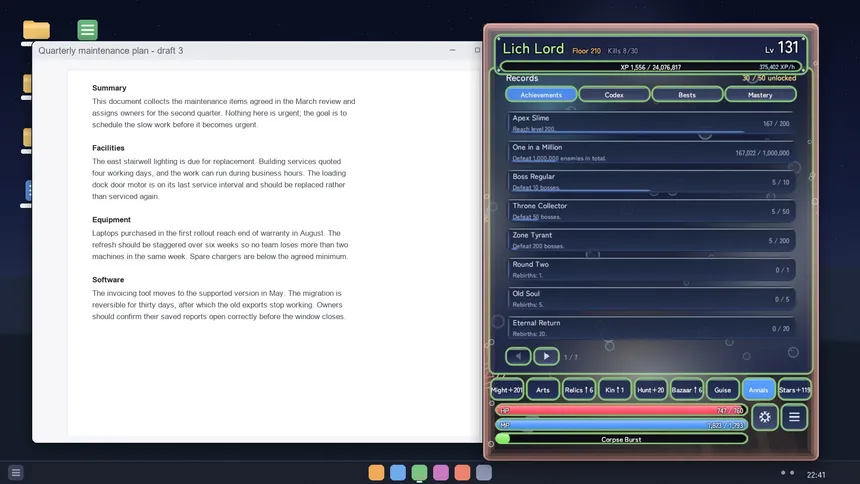This screenshot has height=484, width=860.
Task: Click the red HP bar
Action: [x=621, y=410]
